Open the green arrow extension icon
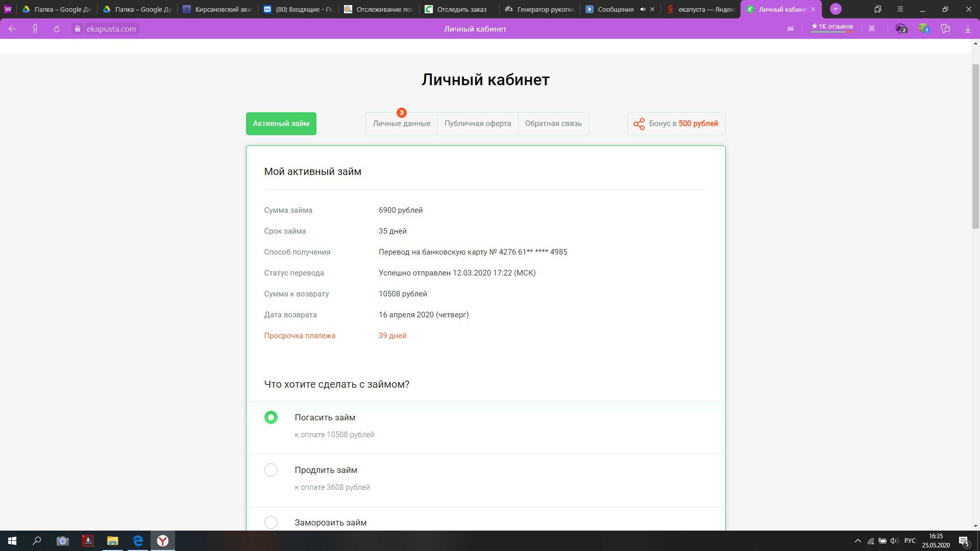 (x=924, y=29)
